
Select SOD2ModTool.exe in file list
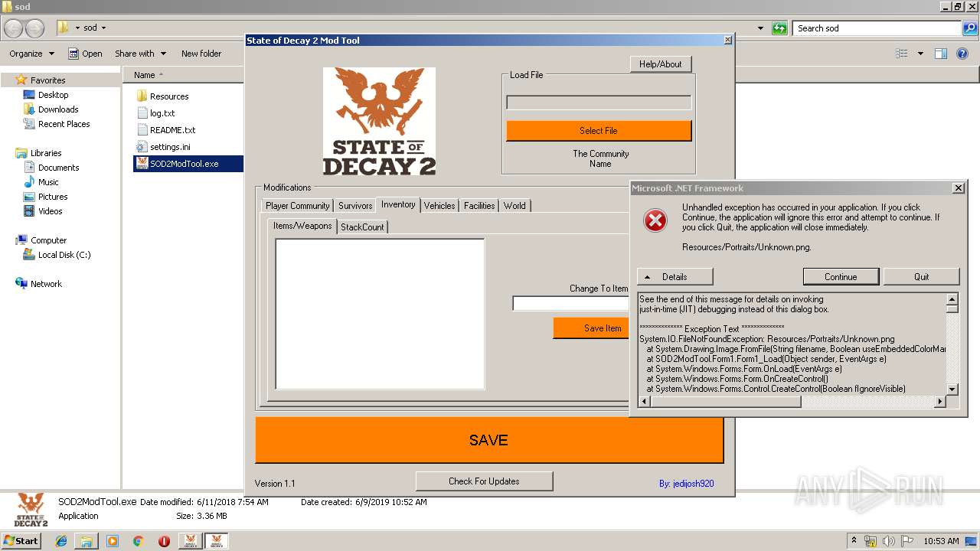[x=188, y=164]
